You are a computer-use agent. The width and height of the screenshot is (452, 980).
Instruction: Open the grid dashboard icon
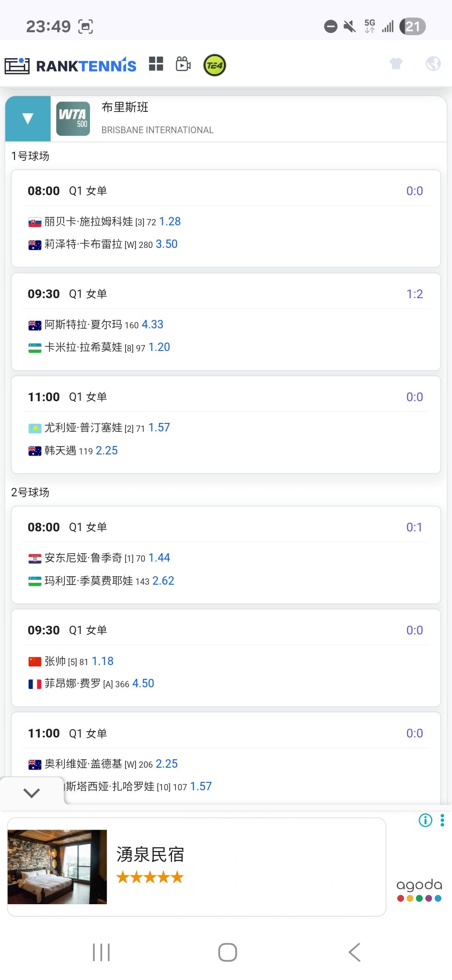pos(156,64)
